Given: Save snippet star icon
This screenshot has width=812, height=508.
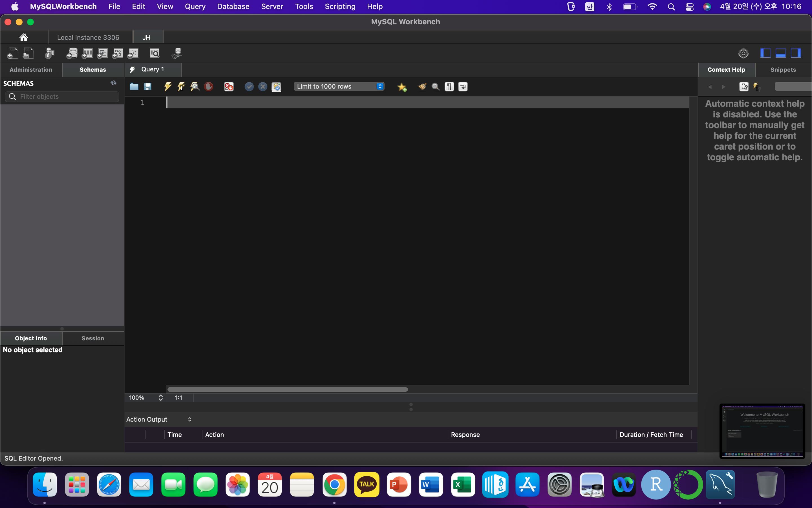Looking at the screenshot, I should pos(402,87).
